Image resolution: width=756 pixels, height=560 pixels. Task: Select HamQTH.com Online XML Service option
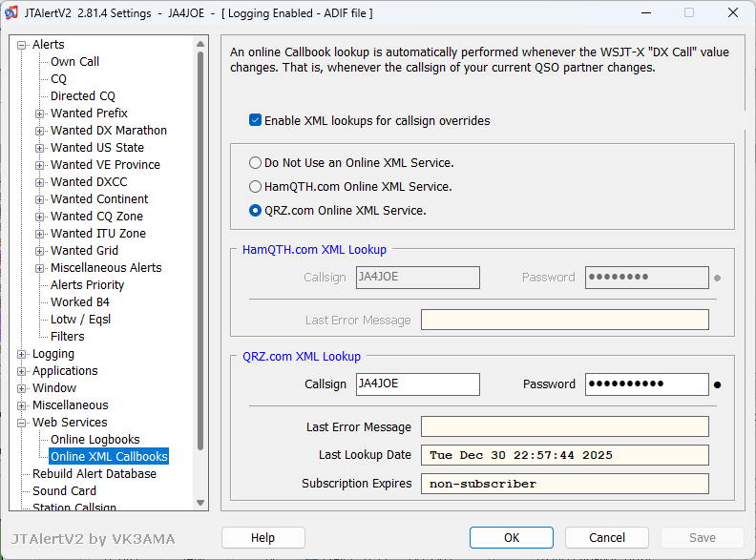(x=255, y=186)
